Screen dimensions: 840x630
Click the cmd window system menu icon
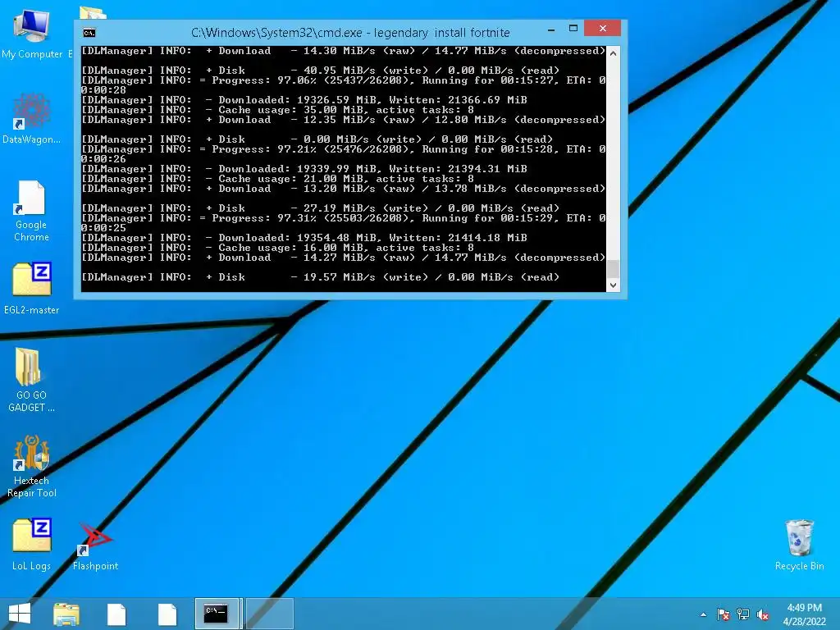[89, 33]
